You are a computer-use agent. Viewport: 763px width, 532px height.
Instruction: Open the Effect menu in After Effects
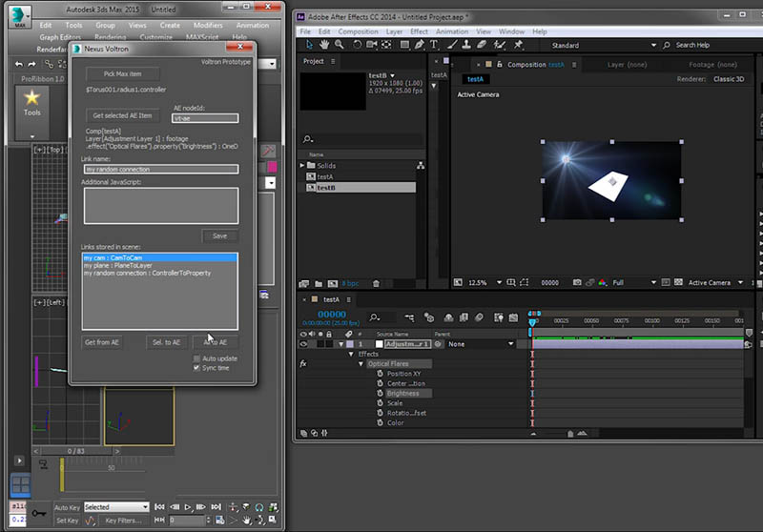[x=419, y=31]
